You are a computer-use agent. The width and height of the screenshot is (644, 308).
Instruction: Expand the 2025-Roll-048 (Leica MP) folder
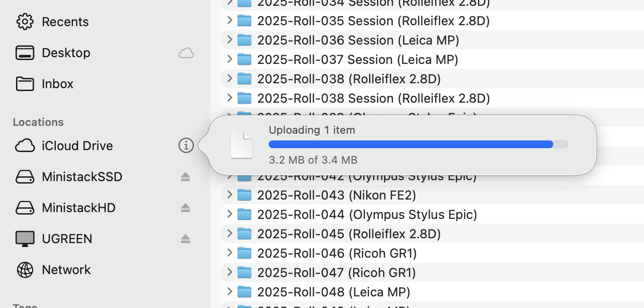[229, 292]
